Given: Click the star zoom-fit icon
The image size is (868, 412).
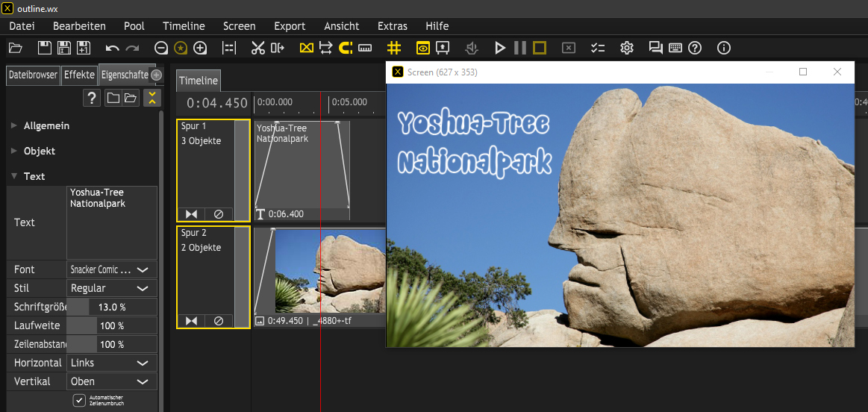Looking at the screenshot, I should [181, 49].
